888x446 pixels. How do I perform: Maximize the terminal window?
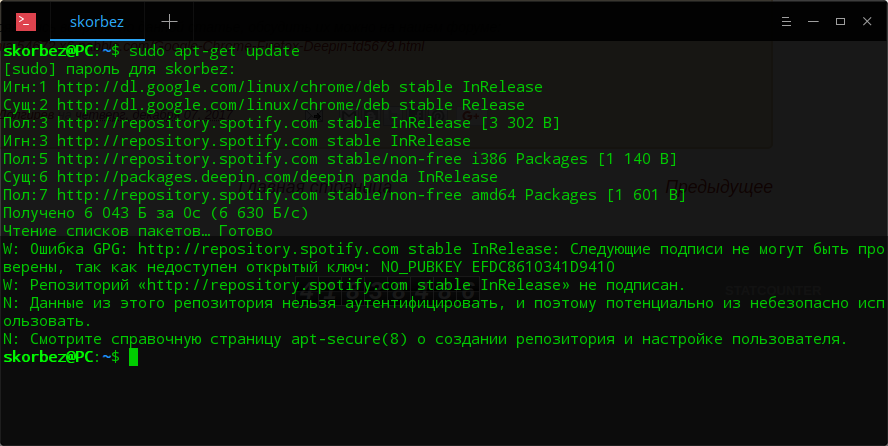pyautogui.click(x=840, y=21)
